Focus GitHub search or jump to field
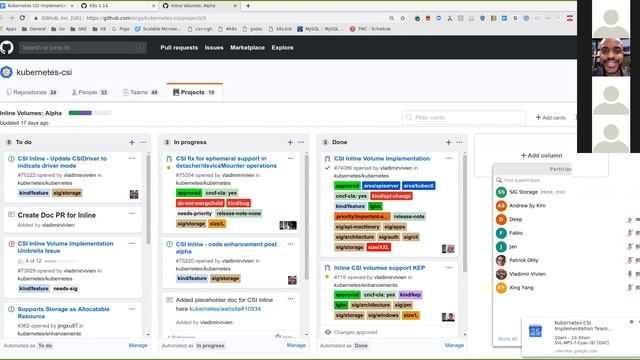 point(82,47)
